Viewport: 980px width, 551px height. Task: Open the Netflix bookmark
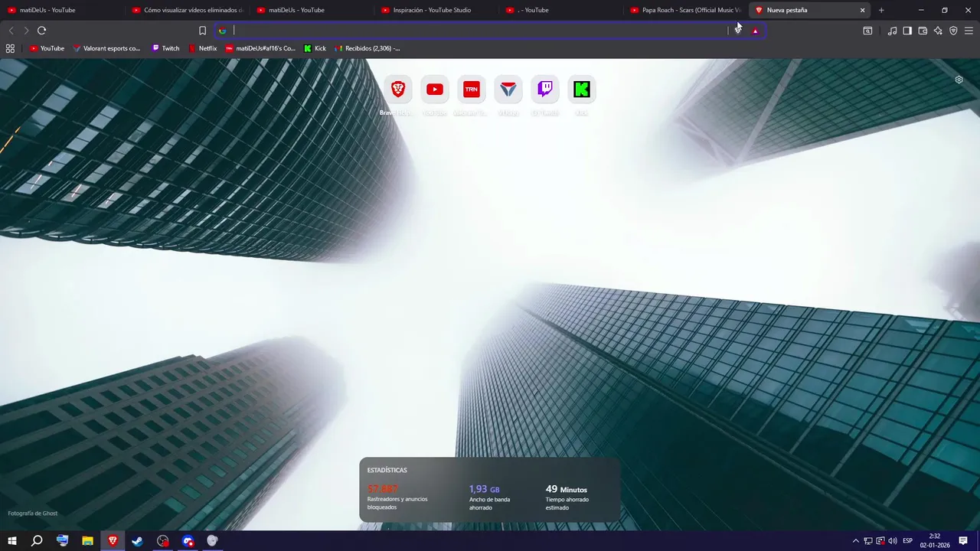203,48
